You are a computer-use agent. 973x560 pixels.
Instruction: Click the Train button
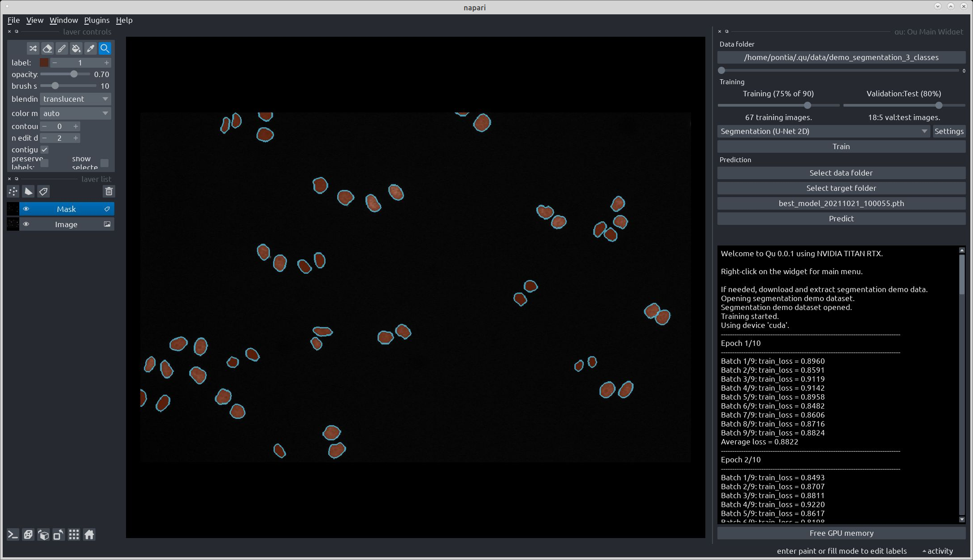pyautogui.click(x=841, y=146)
